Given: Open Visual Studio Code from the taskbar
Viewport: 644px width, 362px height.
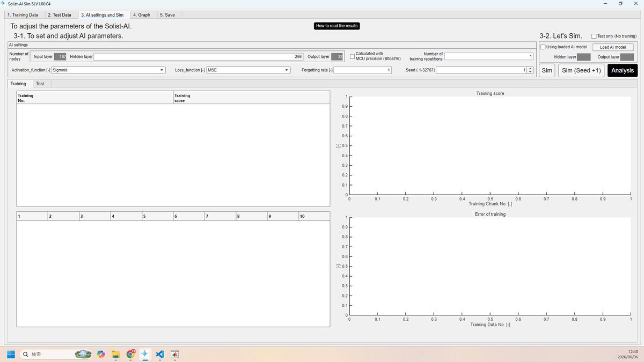Looking at the screenshot, I should (x=159, y=354).
